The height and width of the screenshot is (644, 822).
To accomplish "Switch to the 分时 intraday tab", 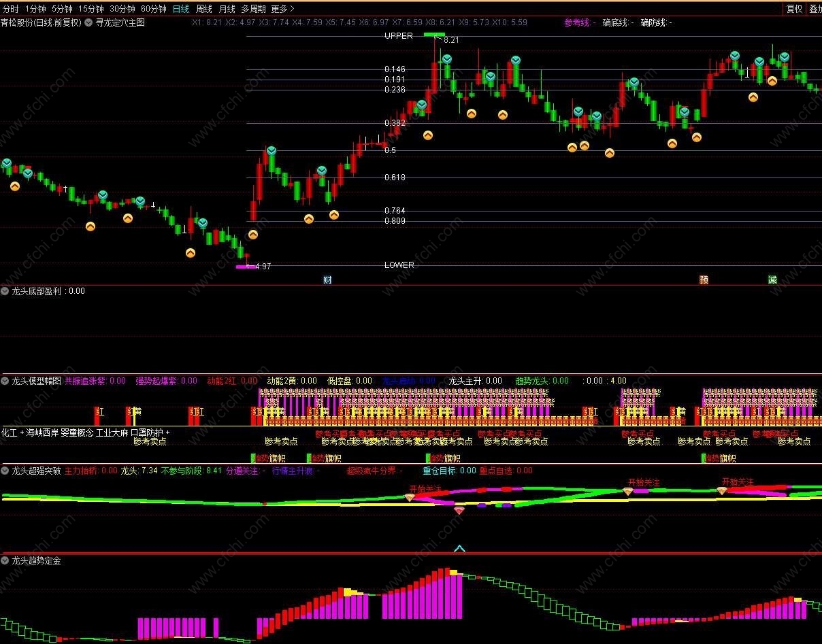I will [x=10, y=9].
